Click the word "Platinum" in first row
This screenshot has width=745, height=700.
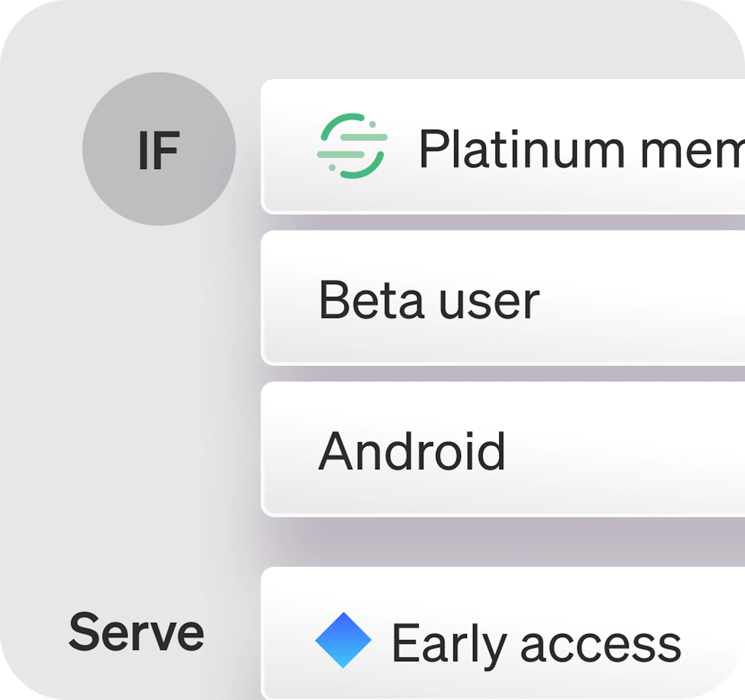point(521,149)
